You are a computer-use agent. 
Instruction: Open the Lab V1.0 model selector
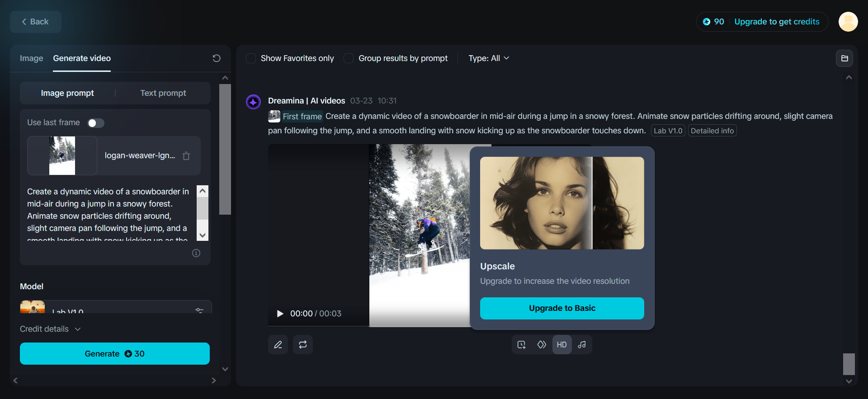116,307
